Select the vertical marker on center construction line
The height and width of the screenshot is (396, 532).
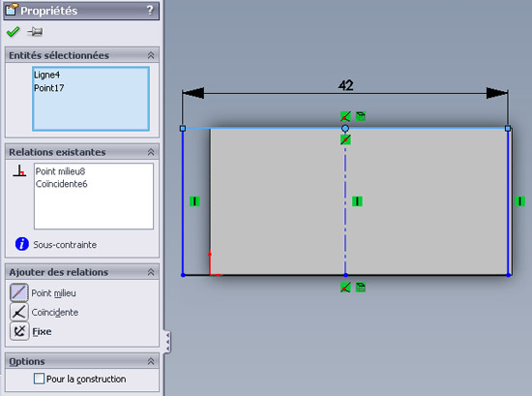point(357,201)
